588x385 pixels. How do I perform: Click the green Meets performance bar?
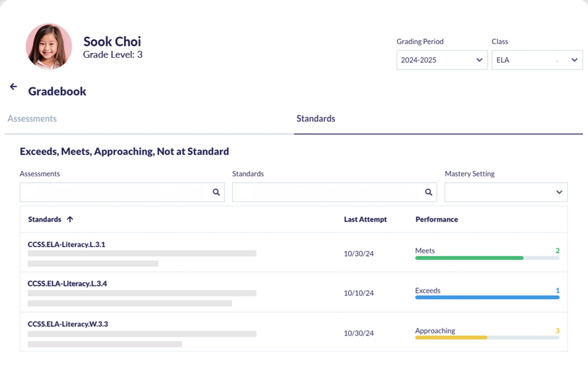click(x=469, y=258)
